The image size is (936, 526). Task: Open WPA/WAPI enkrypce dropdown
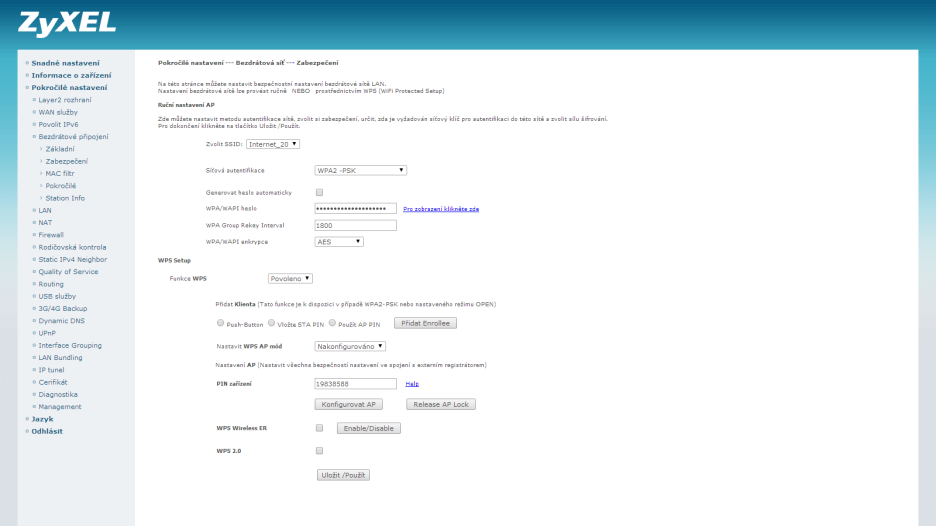coord(339,242)
